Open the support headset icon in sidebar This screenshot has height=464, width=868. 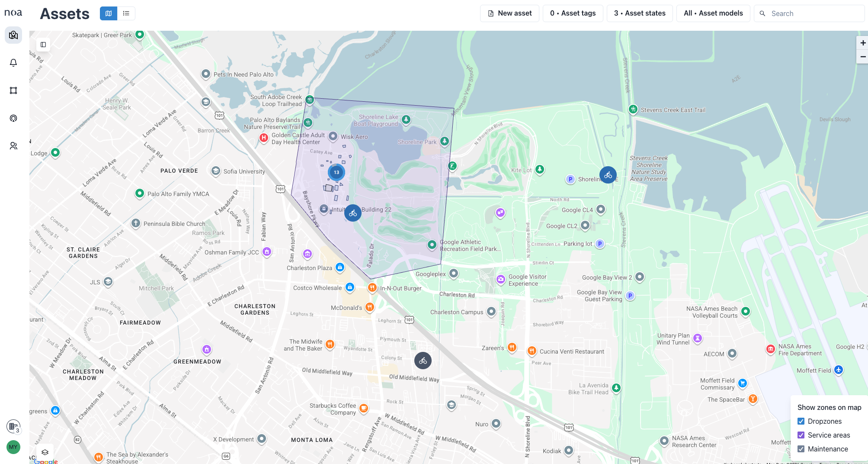click(x=13, y=118)
